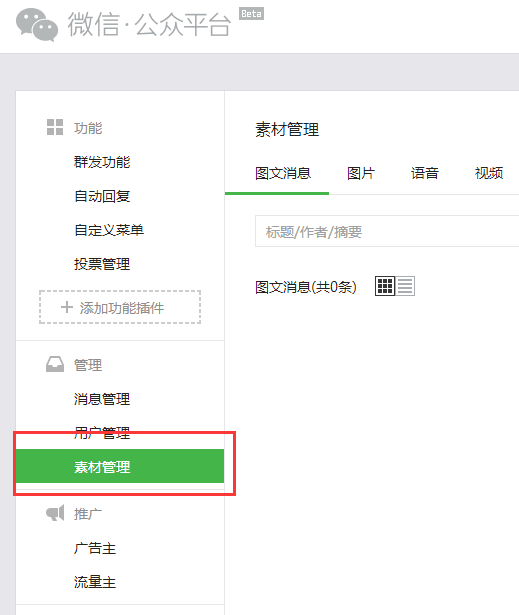Viewport: 519px width, 615px height.
Task: Click the Beta badge
Action: click(251, 14)
